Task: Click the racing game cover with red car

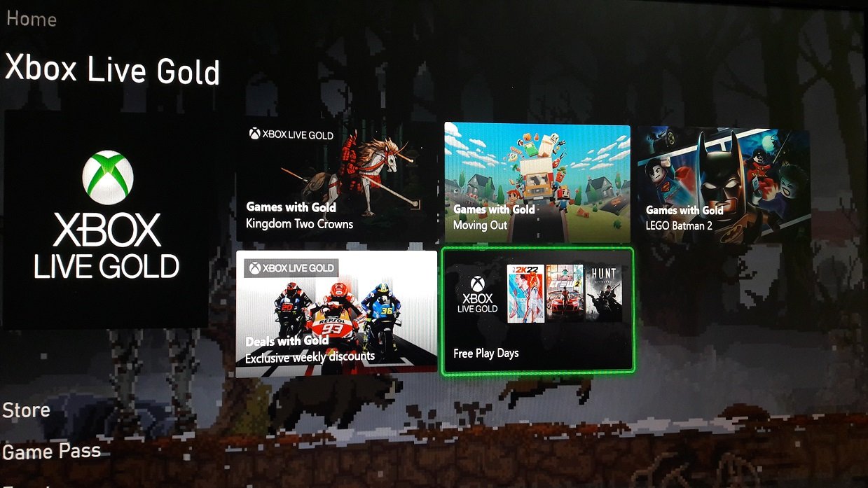Action: [x=564, y=293]
